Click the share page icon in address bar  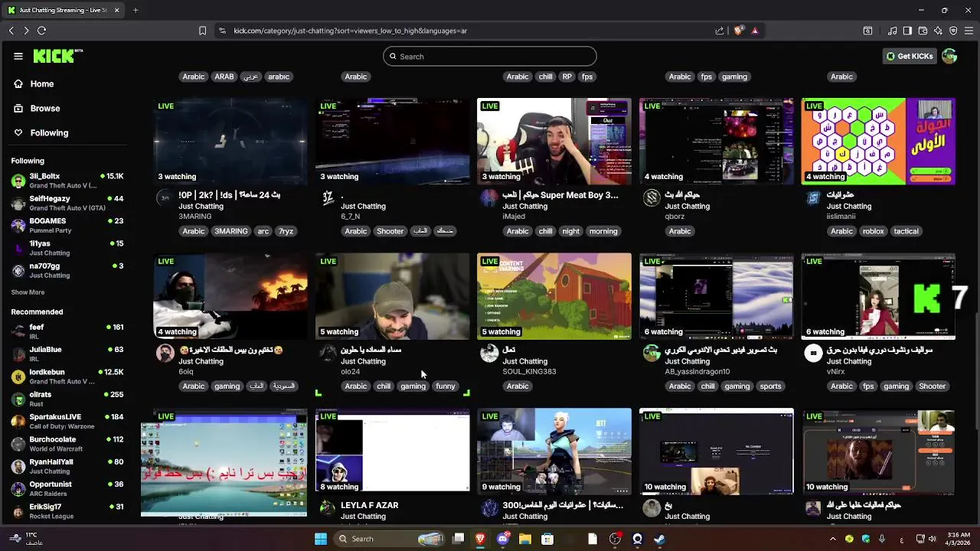point(720,31)
